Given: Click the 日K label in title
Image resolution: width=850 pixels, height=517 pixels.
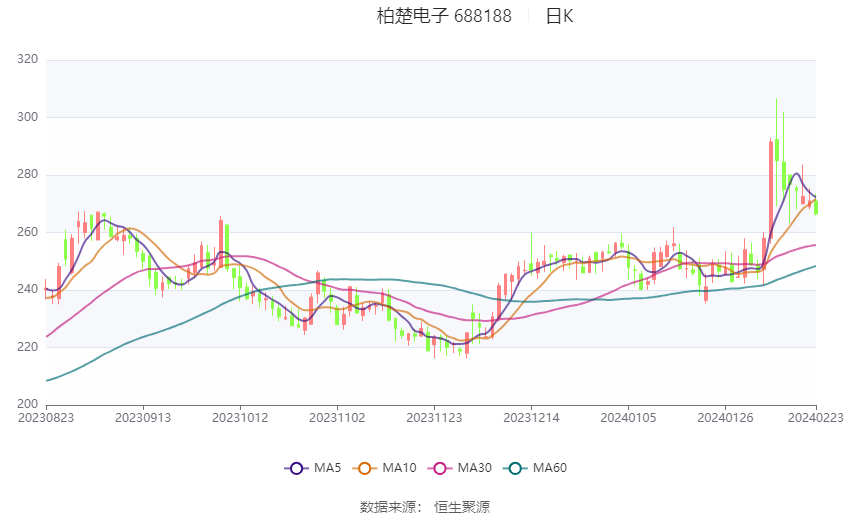Looking at the screenshot, I should pos(559,16).
